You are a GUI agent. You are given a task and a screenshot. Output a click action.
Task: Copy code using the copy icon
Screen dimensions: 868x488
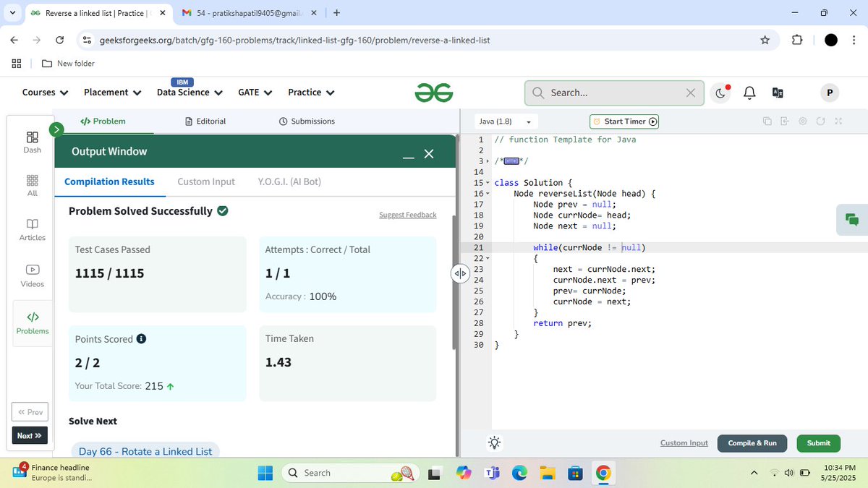tap(767, 121)
